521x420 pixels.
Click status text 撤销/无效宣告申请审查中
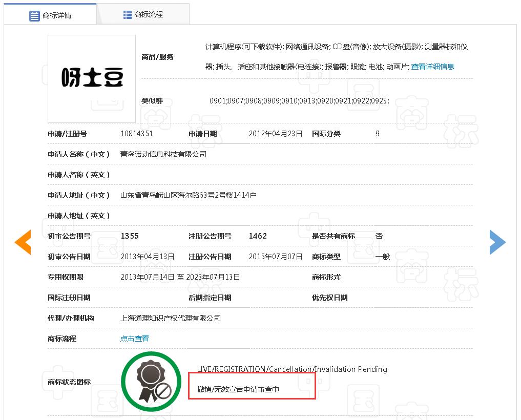pos(238,389)
